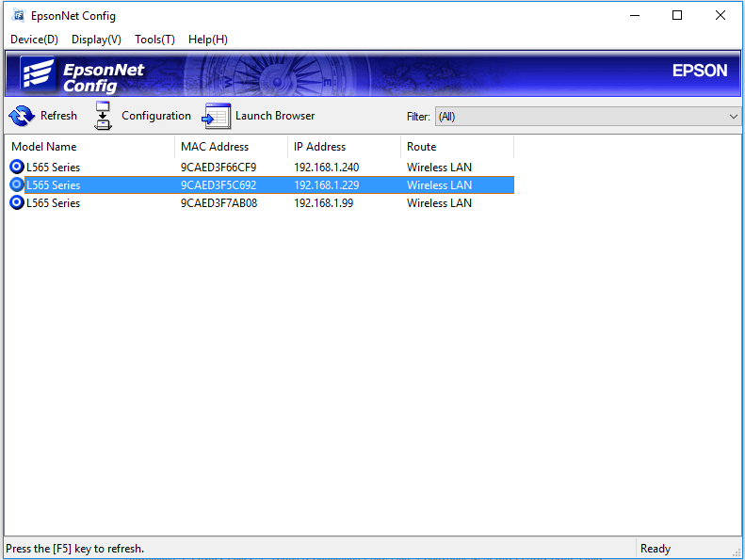This screenshot has height=560, width=745.
Task: Open the Filter dropdown arrow
Action: tap(733, 117)
